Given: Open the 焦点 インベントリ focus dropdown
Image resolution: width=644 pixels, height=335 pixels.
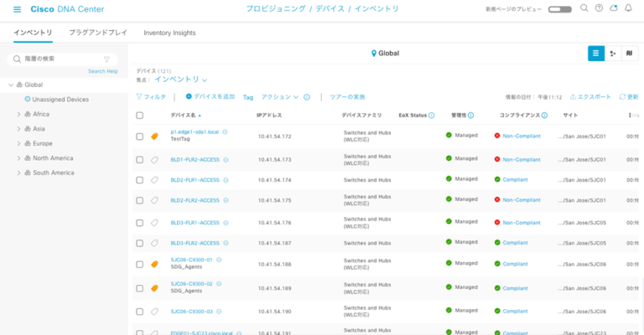Looking at the screenshot, I should pos(181,80).
